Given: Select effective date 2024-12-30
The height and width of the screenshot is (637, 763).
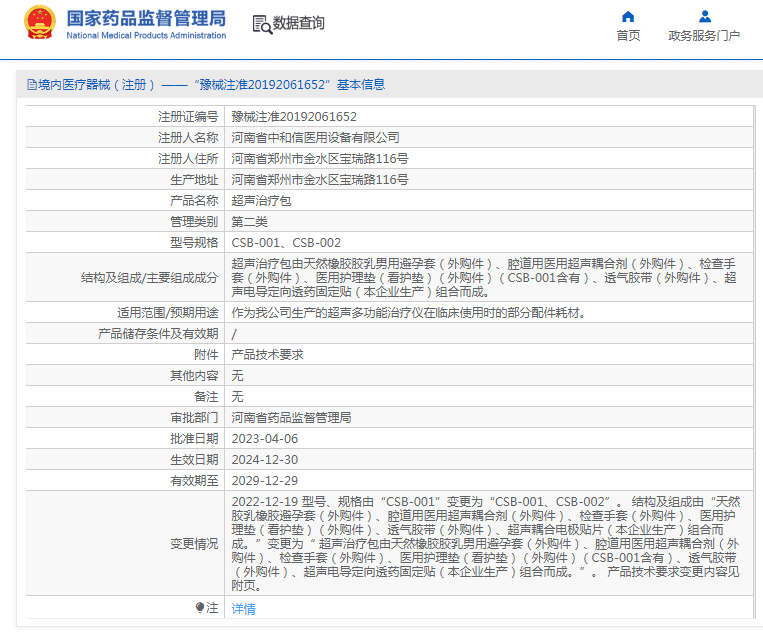Looking at the screenshot, I should 265,459.
